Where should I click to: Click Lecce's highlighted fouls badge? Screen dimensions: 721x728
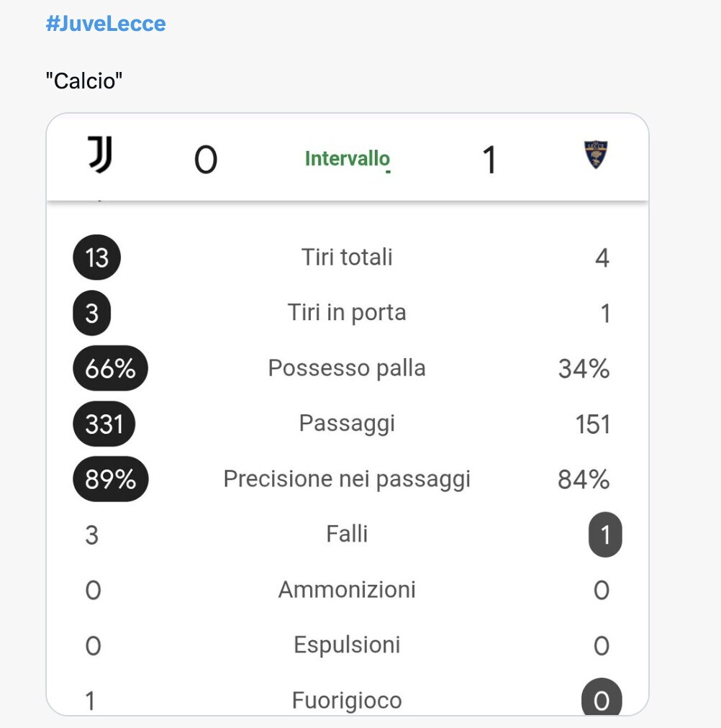(x=604, y=534)
